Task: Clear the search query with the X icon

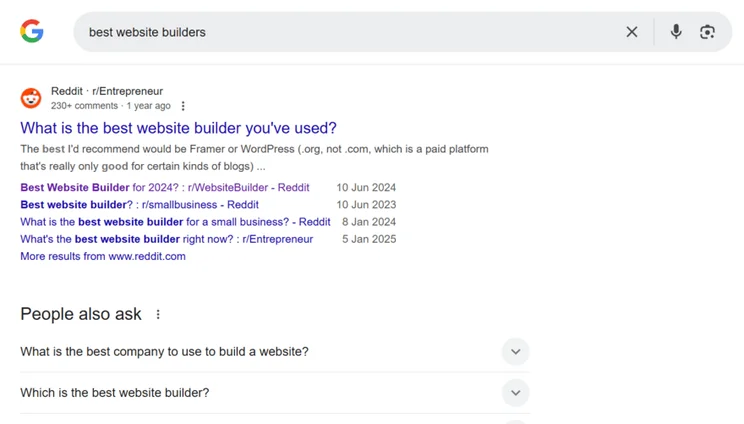Action: click(x=632, y=32)
